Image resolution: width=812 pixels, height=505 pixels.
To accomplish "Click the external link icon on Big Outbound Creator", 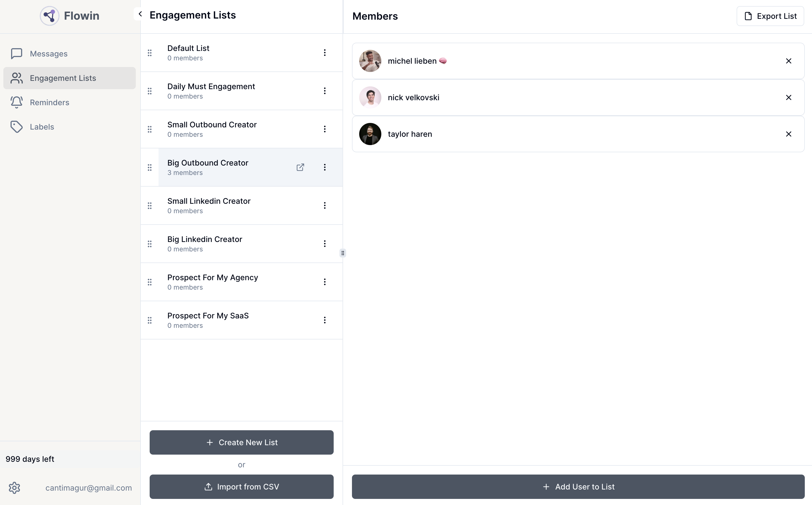I will click(x=300, y=167).
